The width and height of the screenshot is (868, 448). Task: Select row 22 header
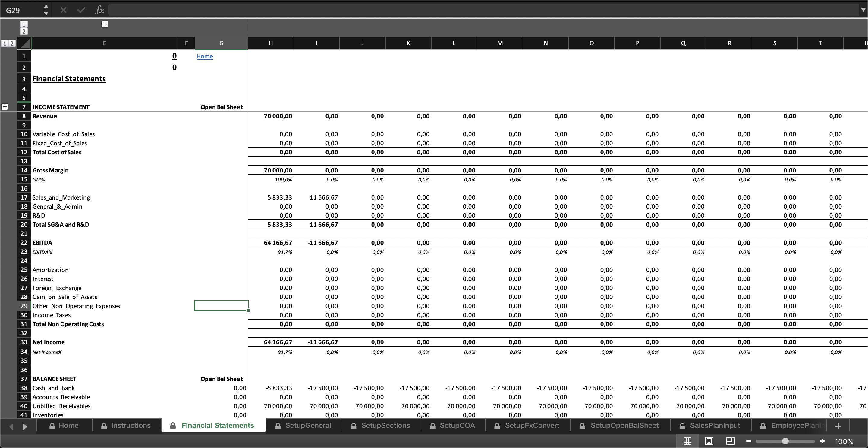pos(24,242)
